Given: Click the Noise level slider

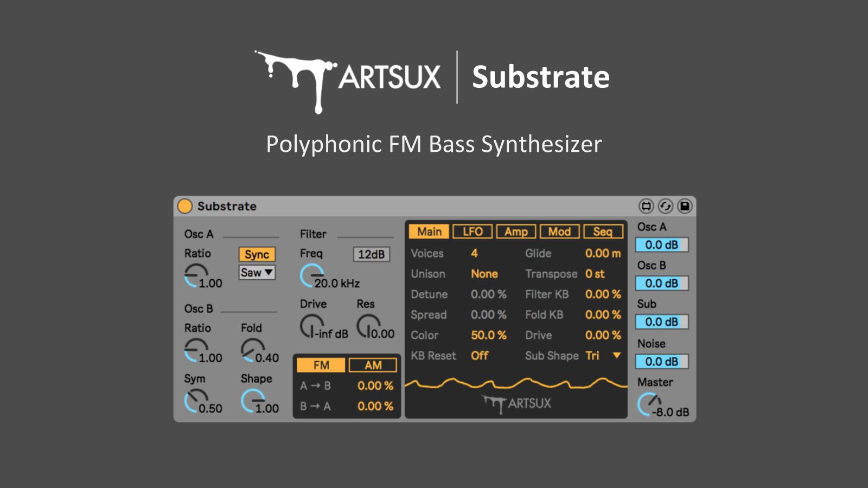Looking at the screenshot, I should [x=661, y=362].
